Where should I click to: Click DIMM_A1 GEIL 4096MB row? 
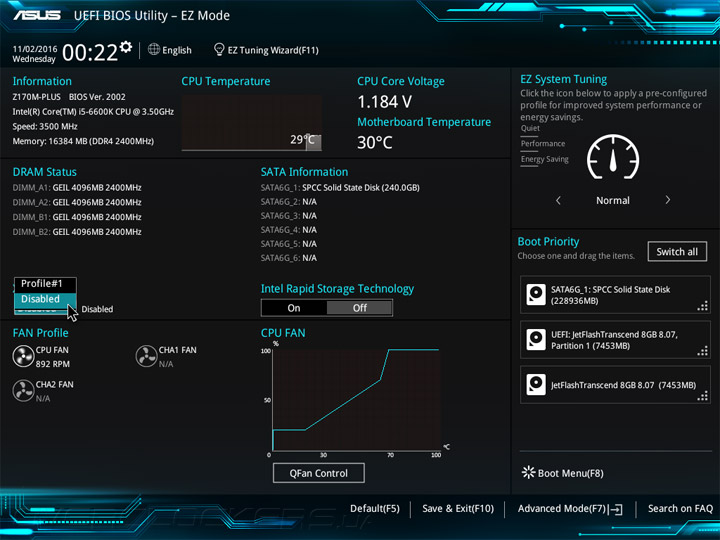tap(77, 187)
